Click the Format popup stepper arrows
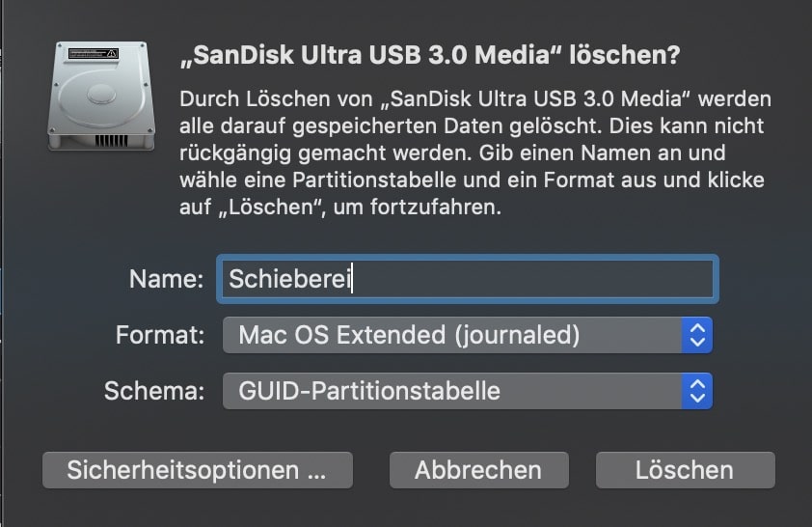812x527 pixels. [x=697, y=335]
